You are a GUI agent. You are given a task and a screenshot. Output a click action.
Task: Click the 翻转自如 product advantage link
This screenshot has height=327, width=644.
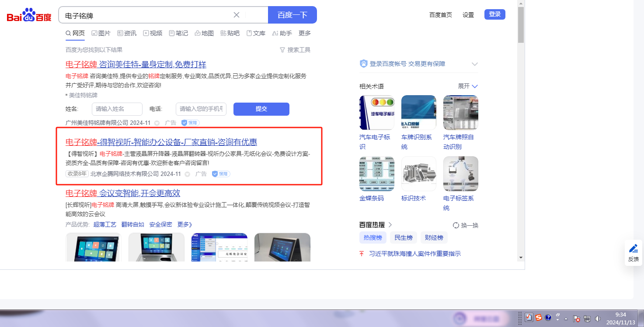[x=133, y=224]
